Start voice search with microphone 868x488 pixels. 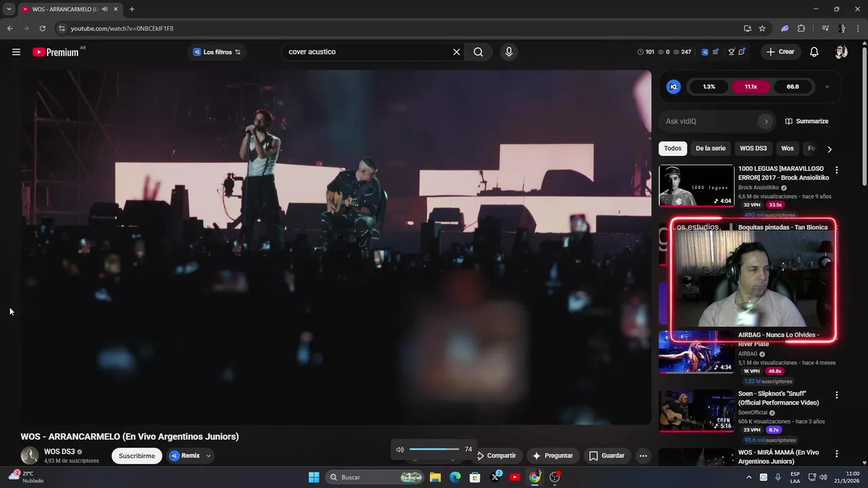point(509,52)
